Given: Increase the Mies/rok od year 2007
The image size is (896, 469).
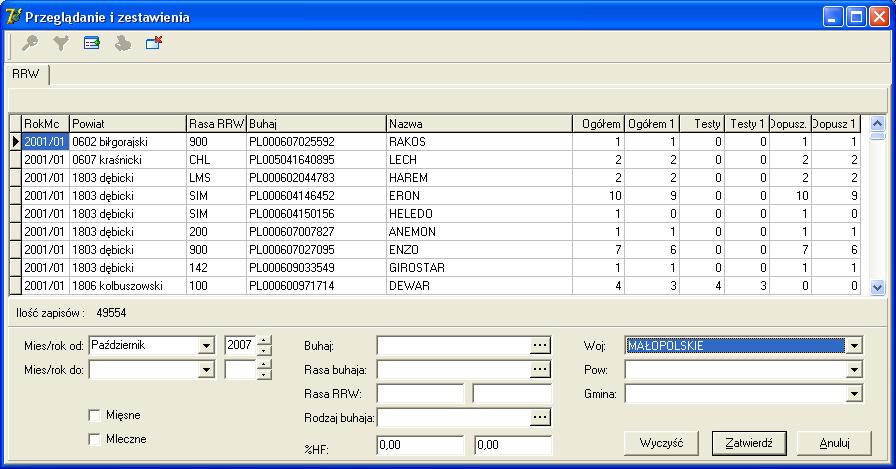Looking at the screenshot, I should [x=263, y=341].
